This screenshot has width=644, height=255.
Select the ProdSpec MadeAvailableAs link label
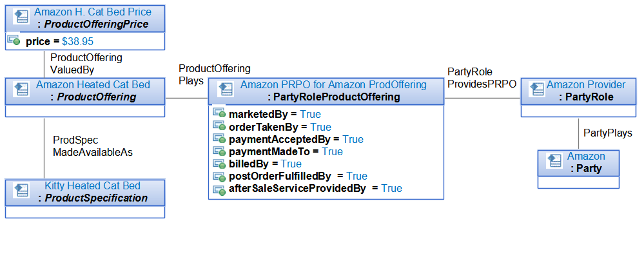[93, 146]
